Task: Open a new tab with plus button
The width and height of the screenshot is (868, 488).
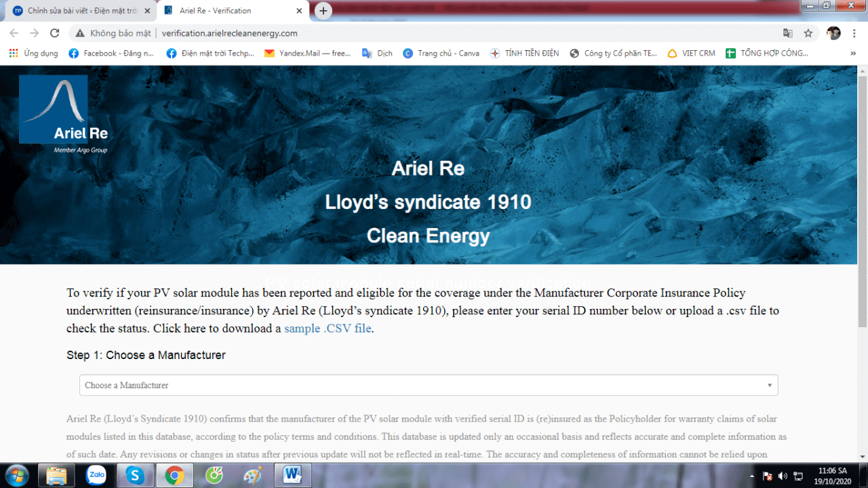Action: pyautogui.click(x=323, y=11)
